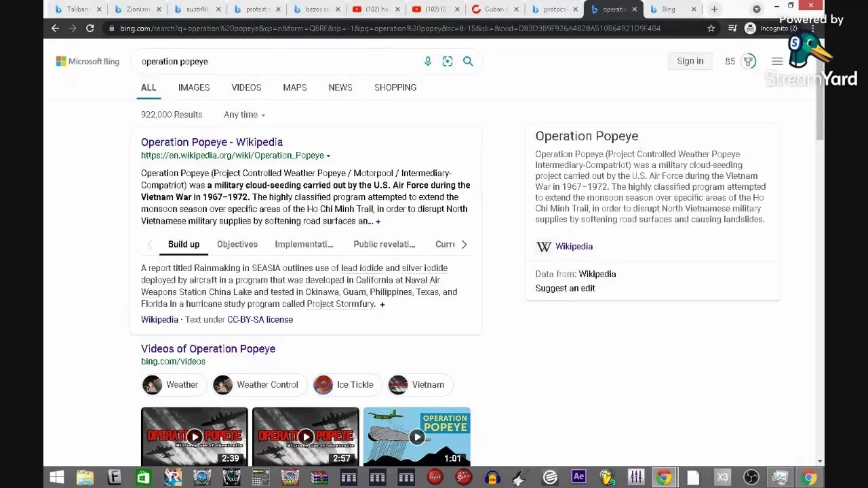Open Microsoft Rewards medal icon
868x488 pixels.
coord(749,61)
